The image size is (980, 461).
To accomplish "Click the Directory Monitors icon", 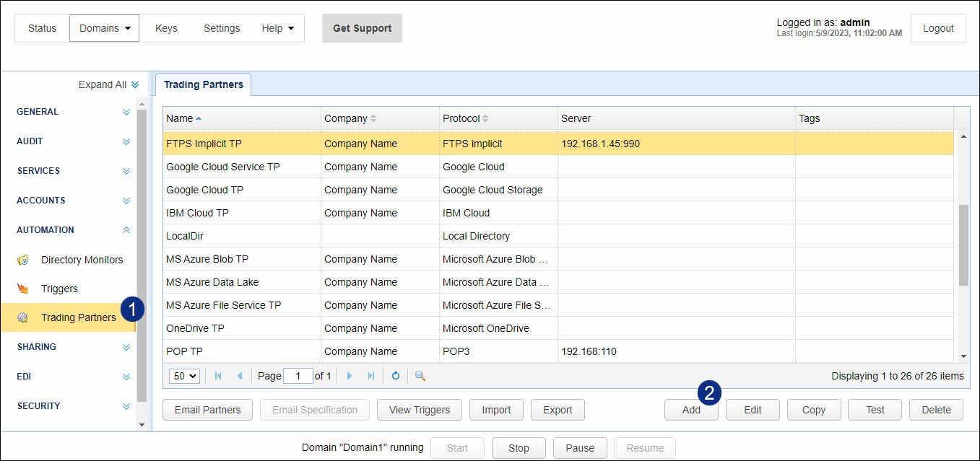I will tap(23, 260).
